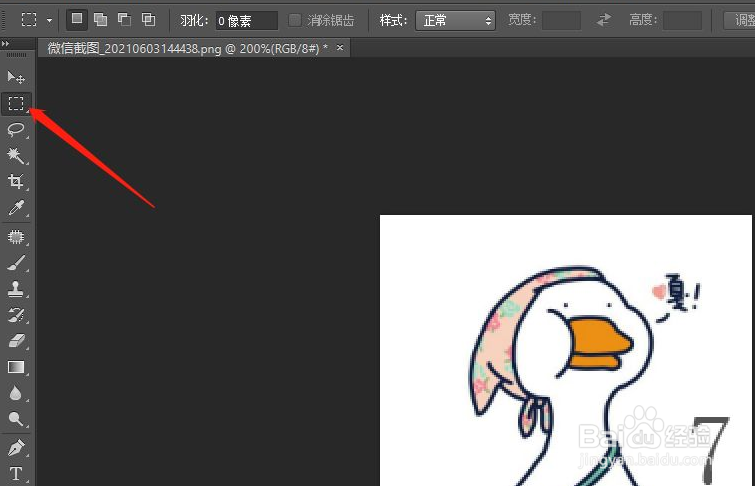Select the Pen tool
755x486 pixels.
click(x=16, y=447)
